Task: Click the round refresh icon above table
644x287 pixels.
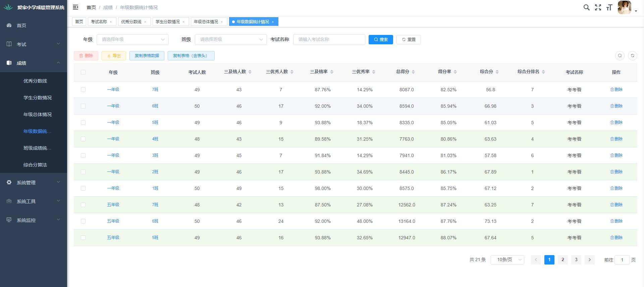Action: click(632, 56)
